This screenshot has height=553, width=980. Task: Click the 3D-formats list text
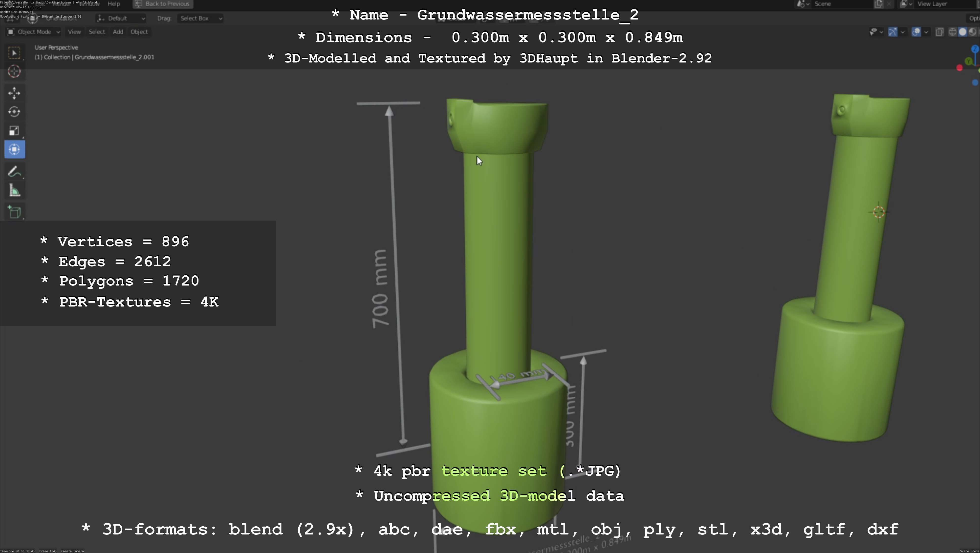coord(490,530)
